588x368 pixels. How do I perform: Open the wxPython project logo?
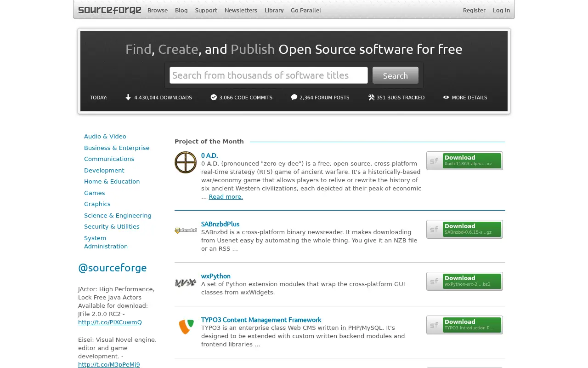[x=186, y=283]
